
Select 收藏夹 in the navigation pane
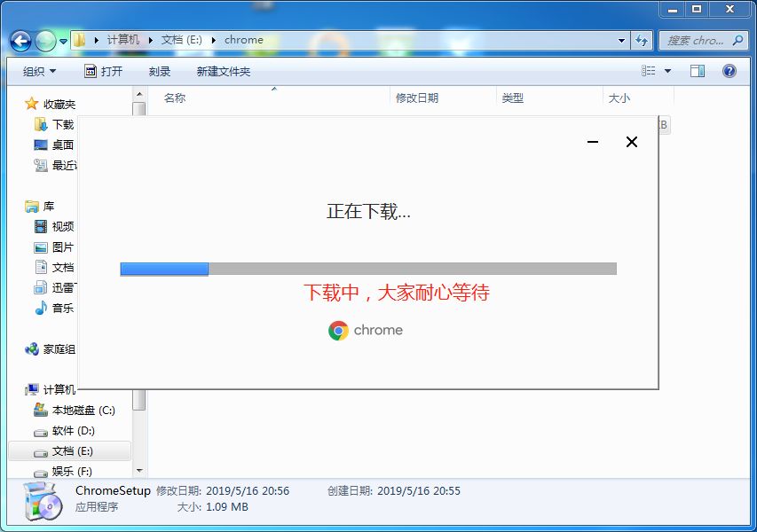pos(59,104)
